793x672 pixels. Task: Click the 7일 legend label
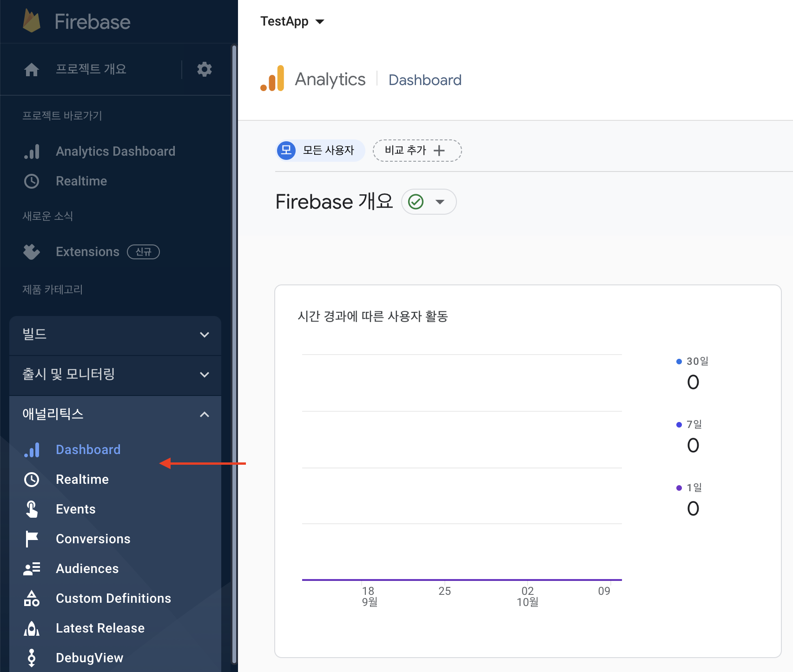(694, 424)
